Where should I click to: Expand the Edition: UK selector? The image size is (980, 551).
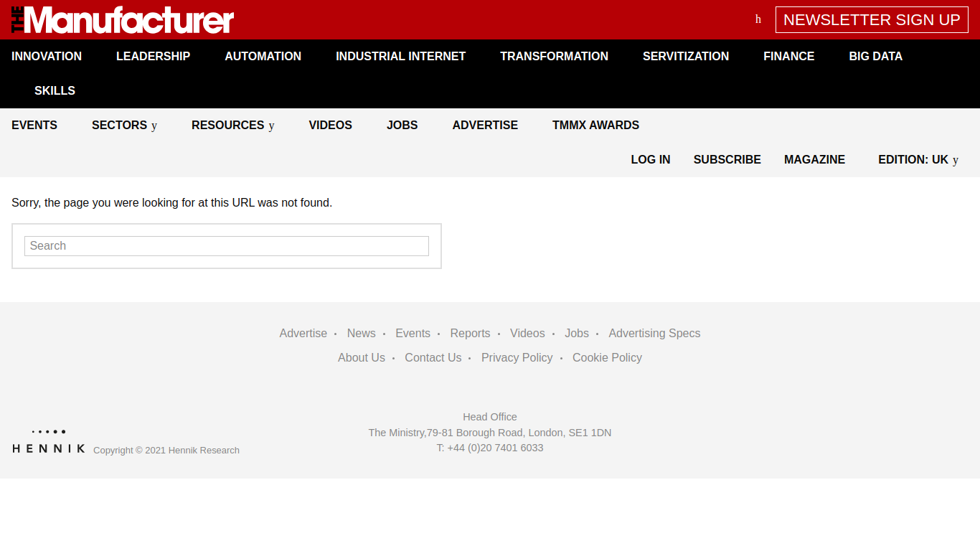(x=918, y=159)
